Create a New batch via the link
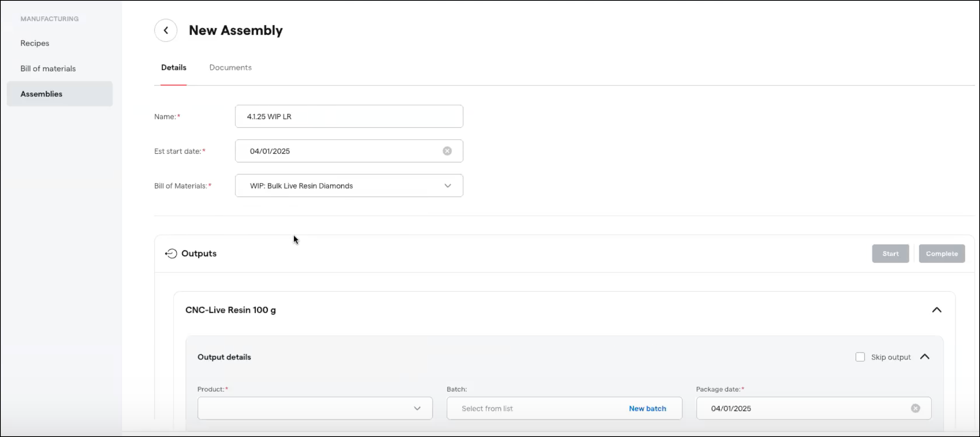This screenshot has height=437, width=980. pos(647,408)
